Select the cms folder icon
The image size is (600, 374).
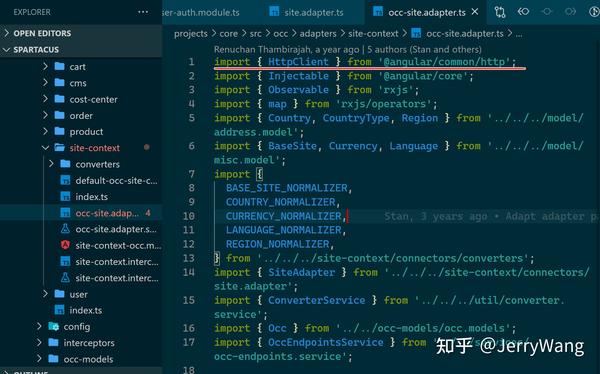pos(59,83)
